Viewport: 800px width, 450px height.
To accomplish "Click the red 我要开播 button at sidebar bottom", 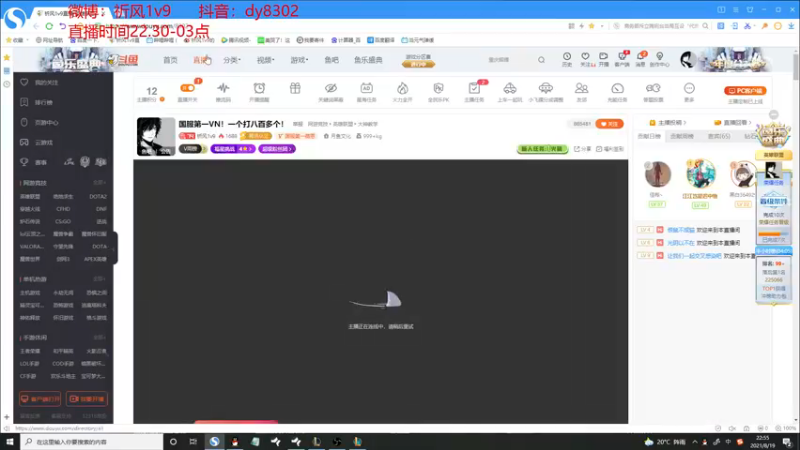I will [87, 398].
